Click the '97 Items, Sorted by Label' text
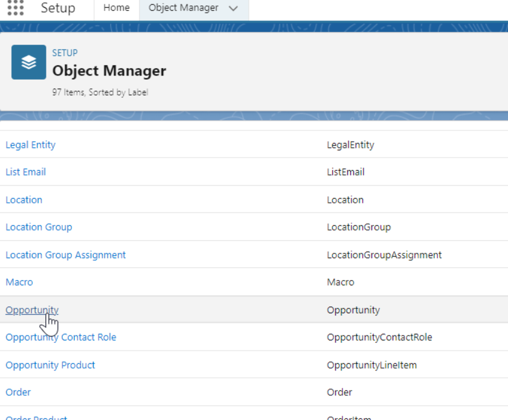The width and height of the screenshot is (508, 420). (x=100, y=92)
